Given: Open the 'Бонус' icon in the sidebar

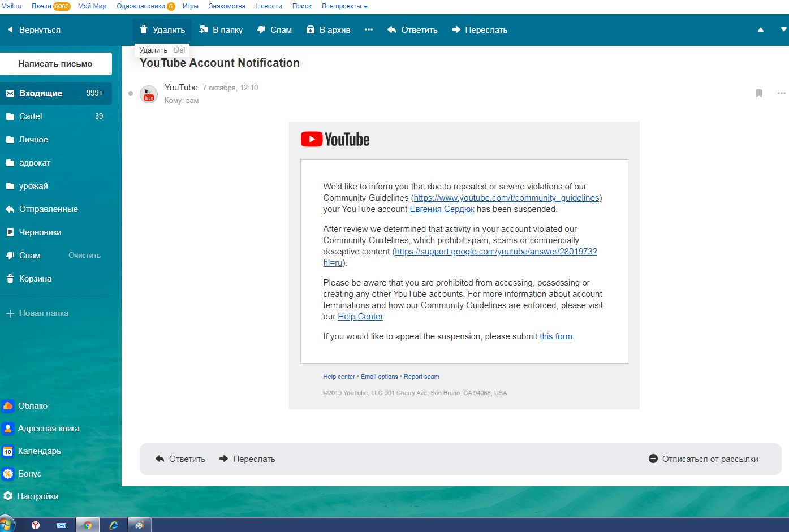Looking at the screenshot, I should (8, 474).
